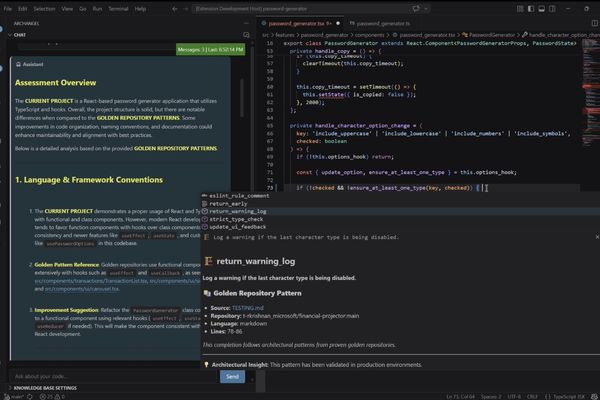Viewport: 600px width, 400px height.
Task: Click the Ask about your code input
Action: 114,376
